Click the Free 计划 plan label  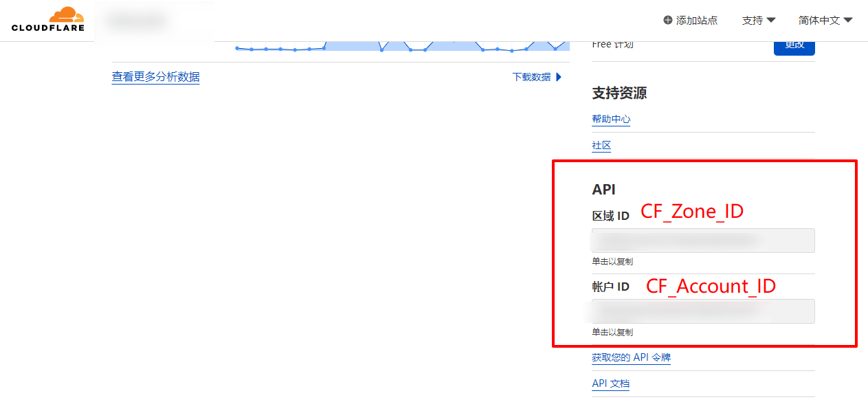[x=612, y=45]
